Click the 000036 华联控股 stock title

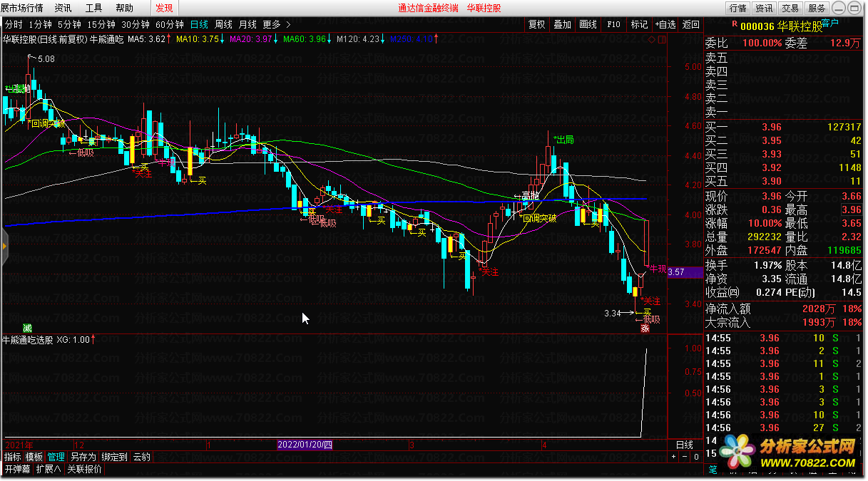[x=781, y=26]
